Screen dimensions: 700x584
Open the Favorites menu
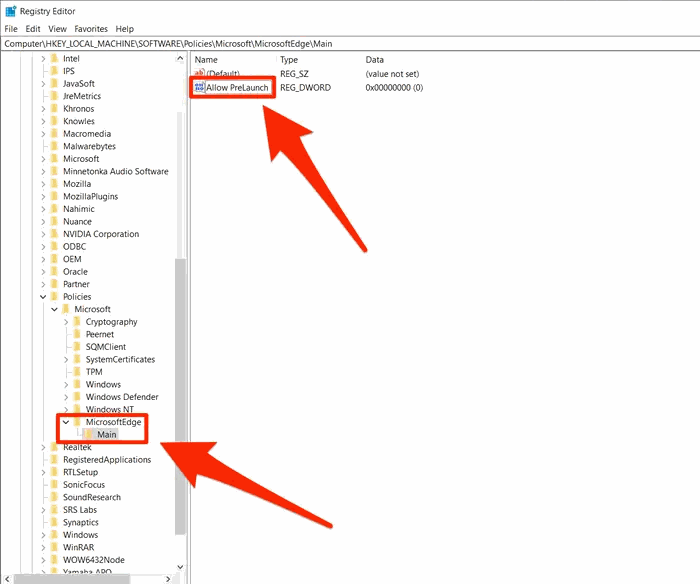[x=91, y=29]
